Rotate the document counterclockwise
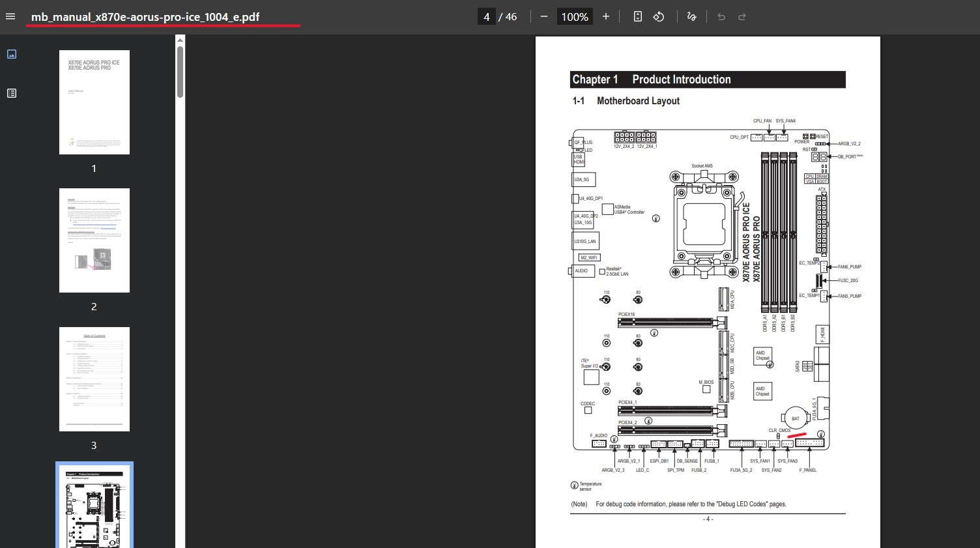Viewport: 980px width, 548px height. [x=659, y=16]
